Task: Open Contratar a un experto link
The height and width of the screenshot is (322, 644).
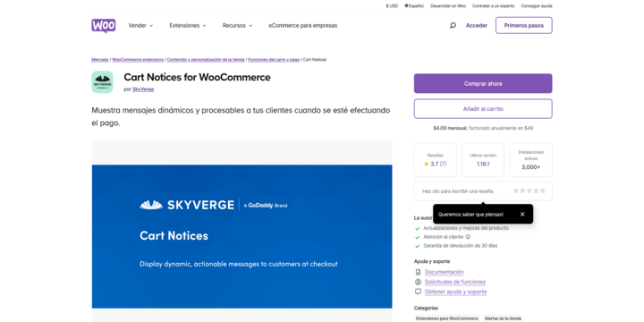Action: [x=493, y=6]
